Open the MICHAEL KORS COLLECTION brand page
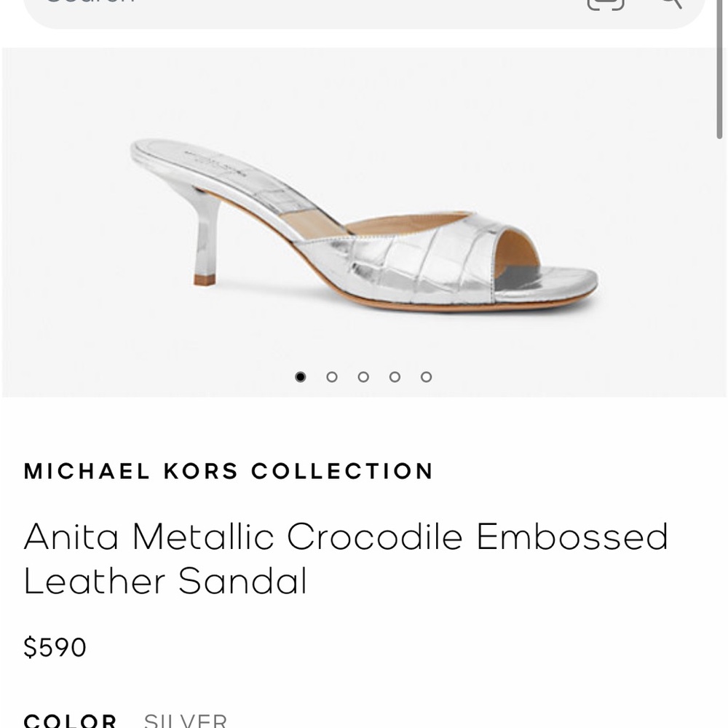The image size is (728, 728). [x=229, y=471]
